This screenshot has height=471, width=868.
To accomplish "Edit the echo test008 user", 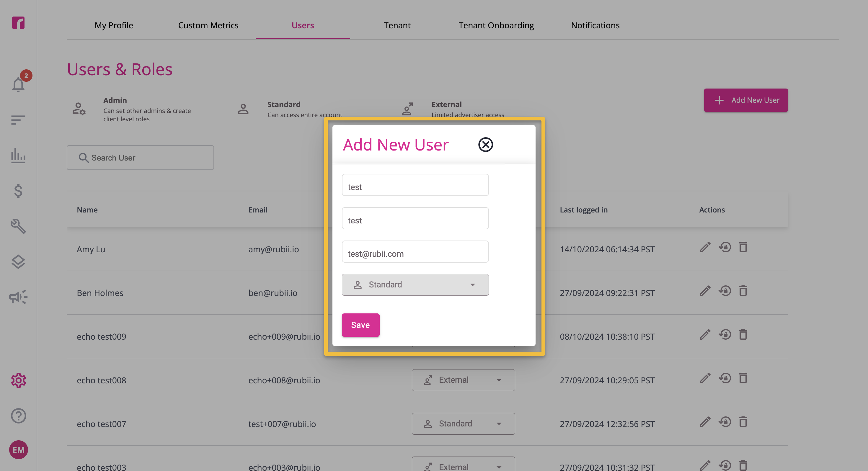I will [x=705, y=378].
